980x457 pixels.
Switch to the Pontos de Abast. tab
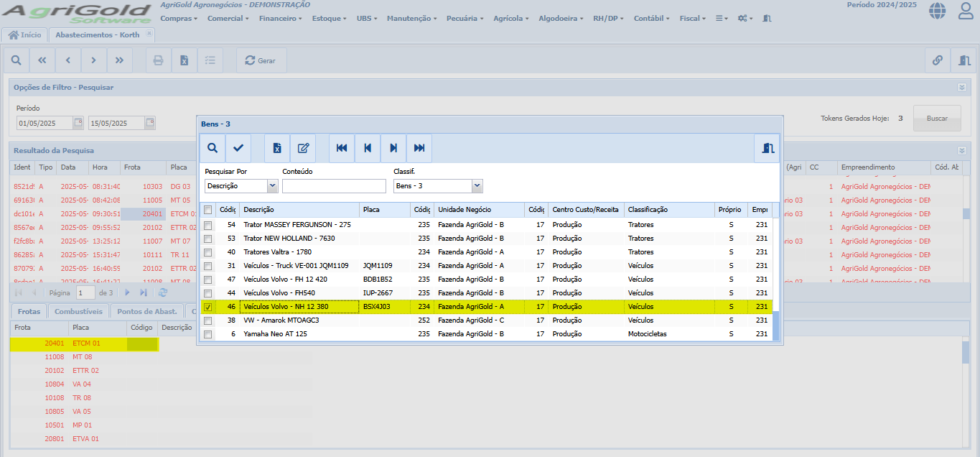tap(148, 311)
